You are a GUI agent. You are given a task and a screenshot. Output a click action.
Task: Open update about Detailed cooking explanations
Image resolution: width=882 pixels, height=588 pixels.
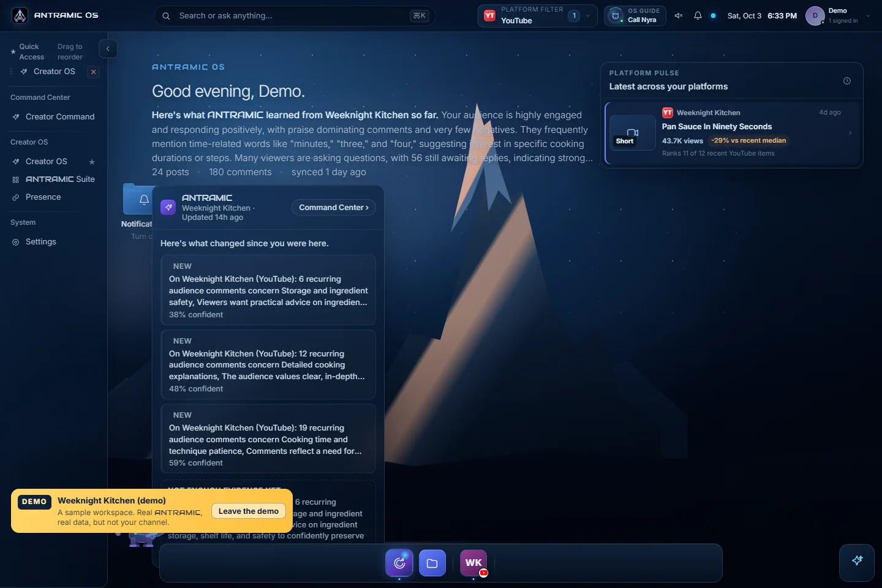tap(268, 364)
